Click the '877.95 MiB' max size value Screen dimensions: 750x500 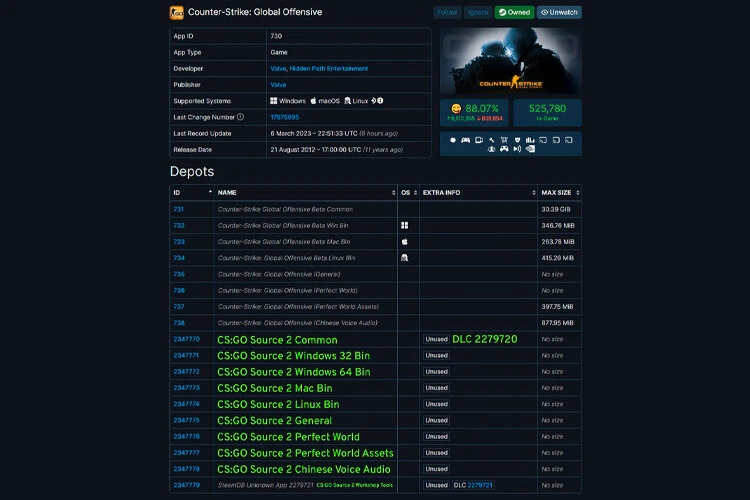click(x=557, y=323)
